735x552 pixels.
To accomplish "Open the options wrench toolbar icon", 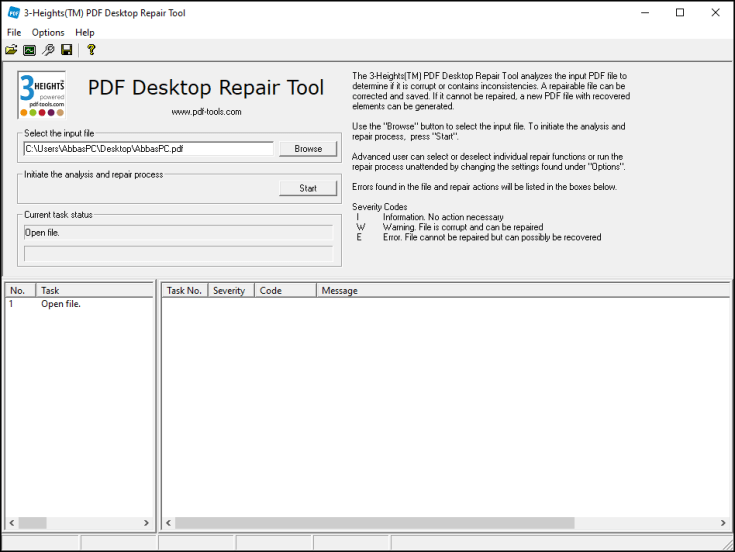I will point(48,50).
